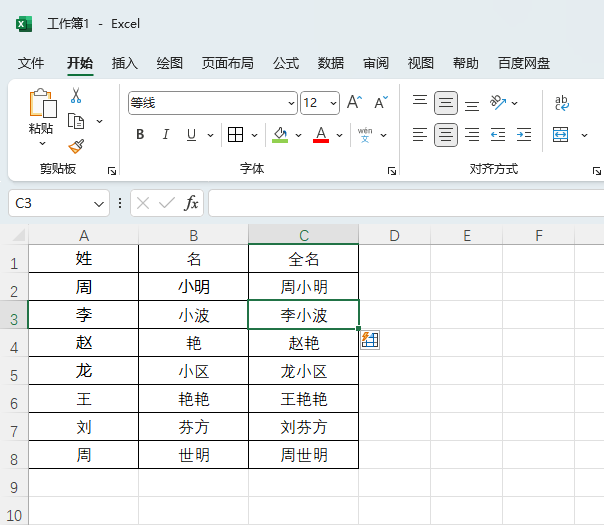
Task: Toggle wrap text option
Action: tap(562, 103)
